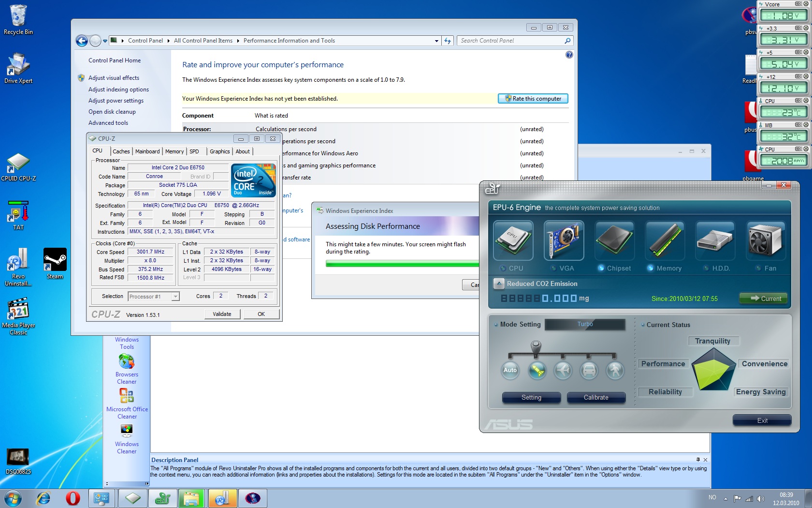Open recent pages dropdown beside navigation arrows

pyautogui.click(x=105, y=41)
